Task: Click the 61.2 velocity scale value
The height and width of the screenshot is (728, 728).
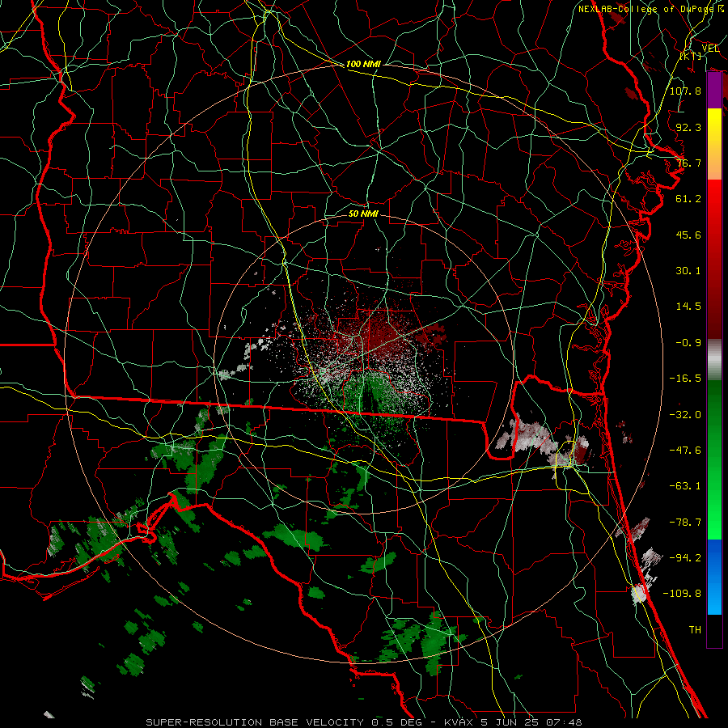Action: [688, 199]
